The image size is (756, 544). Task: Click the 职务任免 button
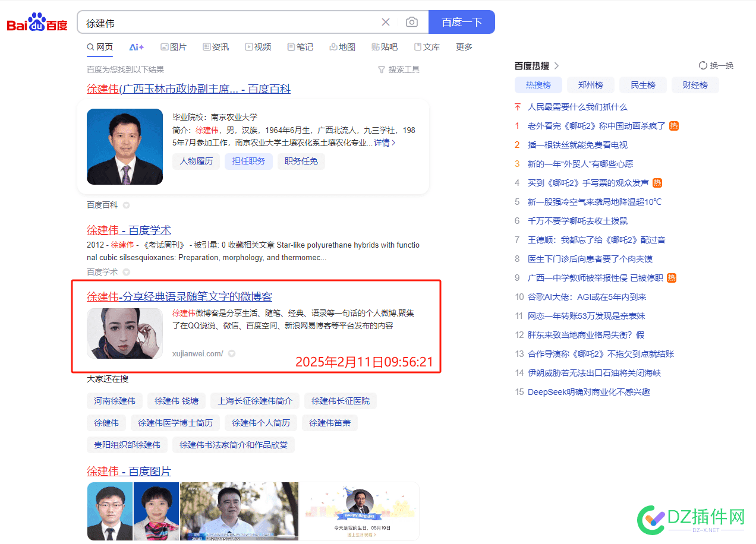point(301,161)
